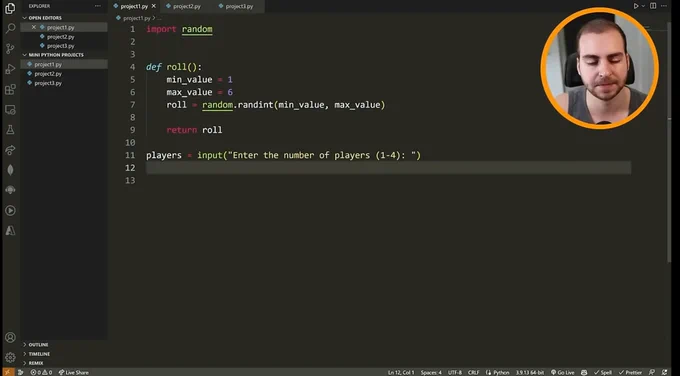Place cursor on empty line 12
The width and height of the screenshot is (680, 376).
pyautogui.click(x=388, y=168)
